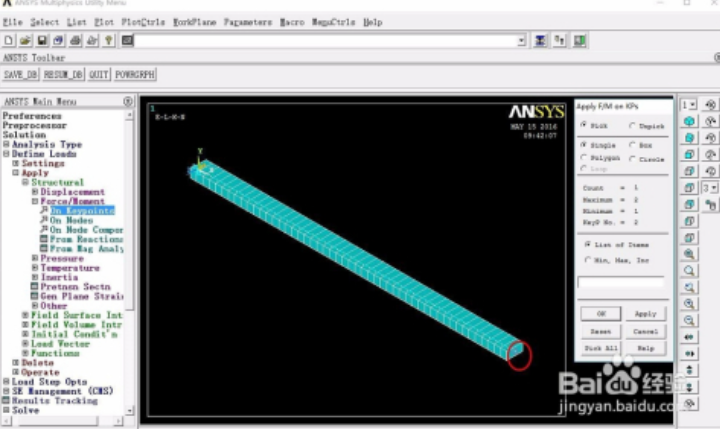
Task: Open the WorkPlane menu
Action: tap(195, 22)
